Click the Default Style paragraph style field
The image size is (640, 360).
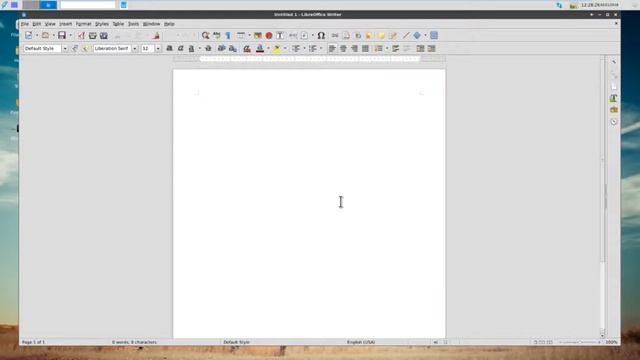pyautogui.click(x=42, y=49)
